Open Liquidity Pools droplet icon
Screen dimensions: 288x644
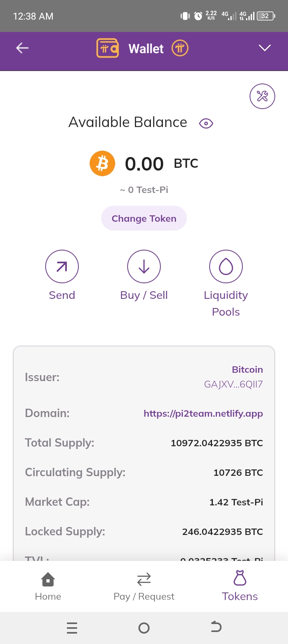[226, 266]
